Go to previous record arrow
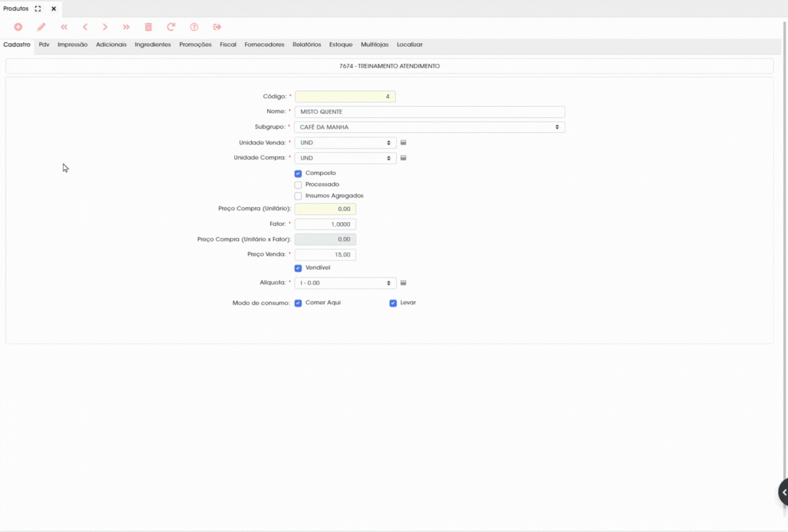The height and width of the screenshot is (532, 788). (x=85, y=27)
